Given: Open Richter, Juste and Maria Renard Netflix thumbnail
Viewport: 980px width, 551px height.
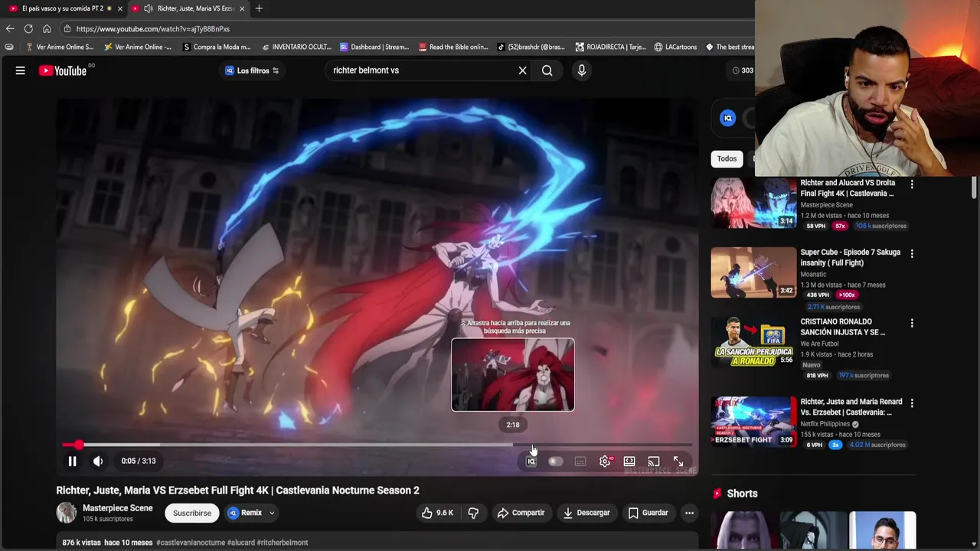Looking at the screenshot, I should 754,422.
